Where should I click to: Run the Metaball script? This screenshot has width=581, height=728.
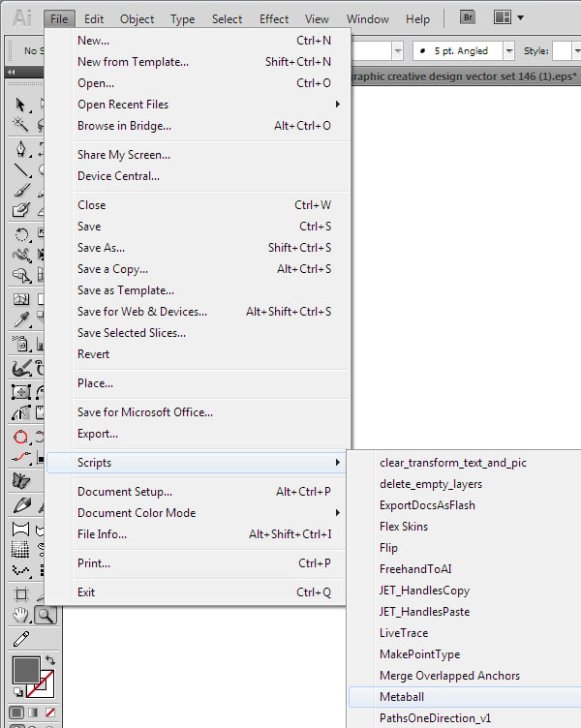click(x=465, y=697)
